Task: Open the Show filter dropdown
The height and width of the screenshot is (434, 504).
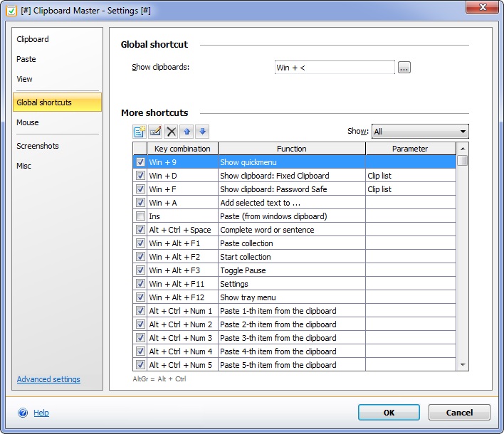Action: (420, 132)
